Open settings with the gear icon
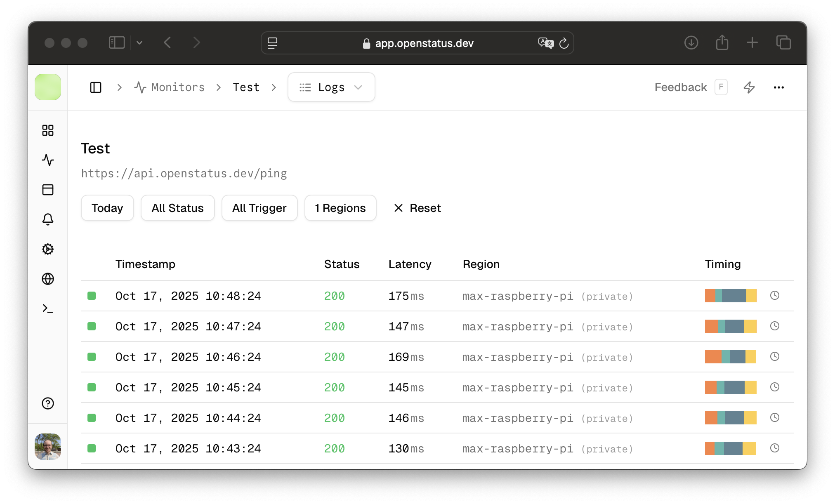 point(47,249)
